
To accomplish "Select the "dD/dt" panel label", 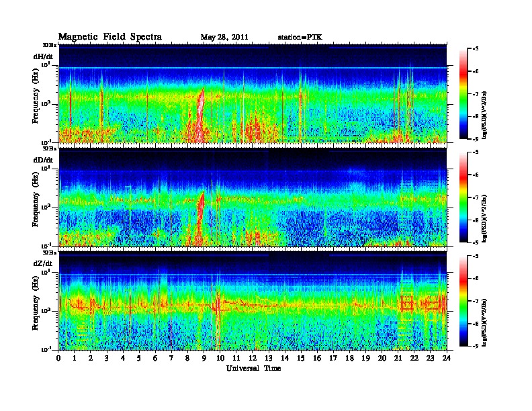I will tap(43, 160).
